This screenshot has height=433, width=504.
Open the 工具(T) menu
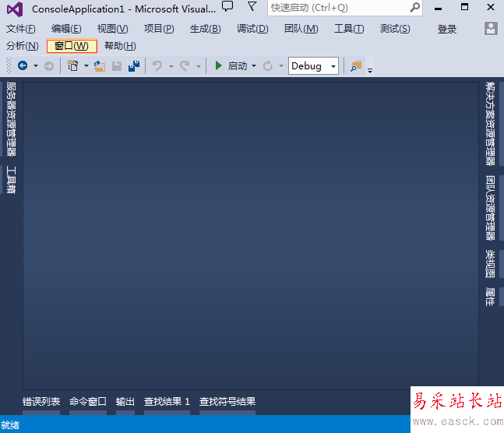point(349,29)
